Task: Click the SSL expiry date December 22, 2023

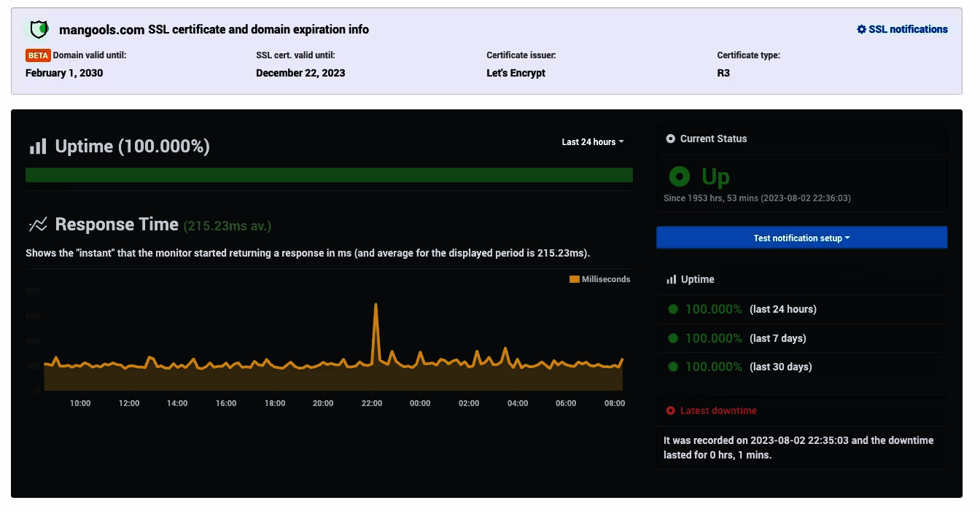Action: point(300,73)
